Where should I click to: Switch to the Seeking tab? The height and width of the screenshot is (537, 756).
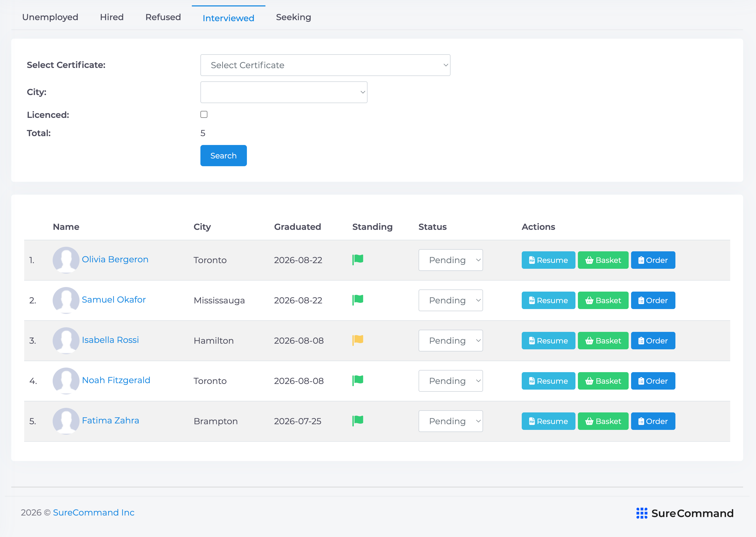pyautogui.click(x=293, y=17)
